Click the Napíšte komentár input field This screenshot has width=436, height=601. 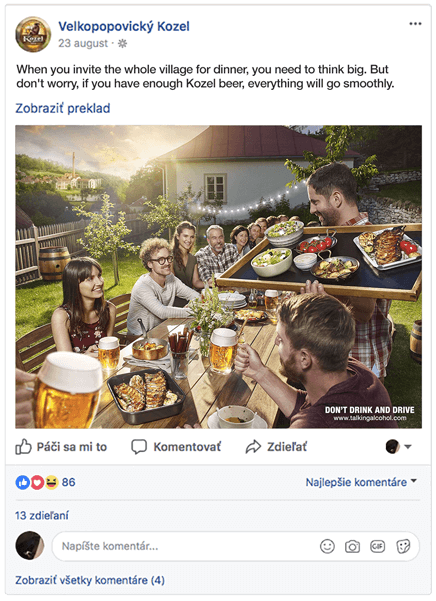point(236,546)
